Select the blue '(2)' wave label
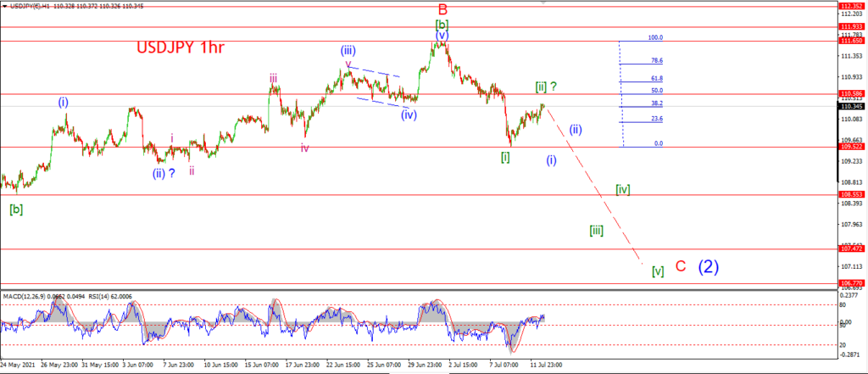Viewport: 868px width, 374px height. 708,267
